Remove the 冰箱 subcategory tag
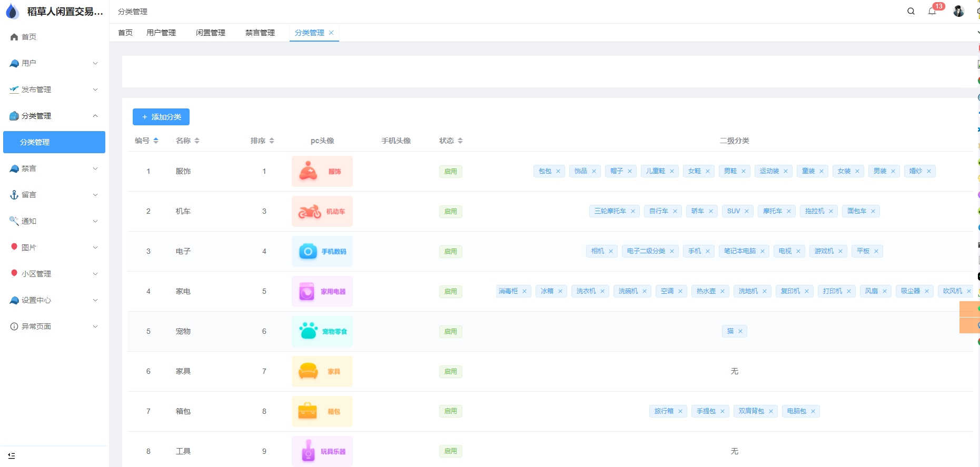 (560, 291)
